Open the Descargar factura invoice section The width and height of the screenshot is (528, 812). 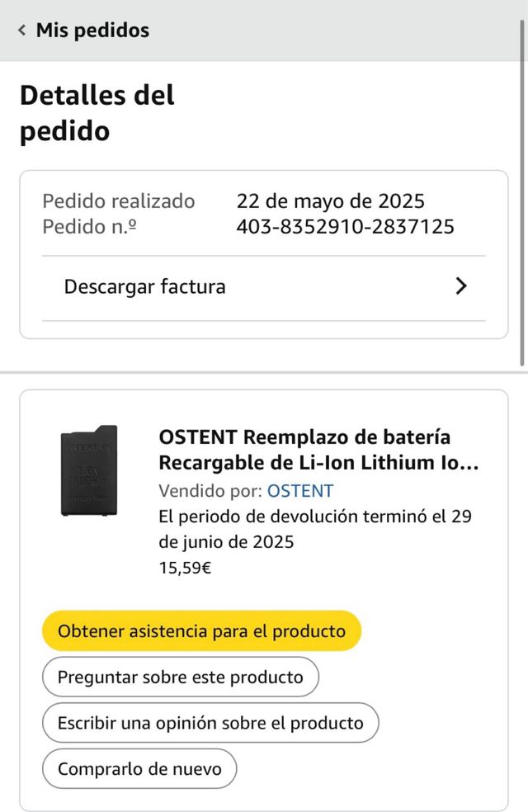pyautogui.click(x=144, y=286)
